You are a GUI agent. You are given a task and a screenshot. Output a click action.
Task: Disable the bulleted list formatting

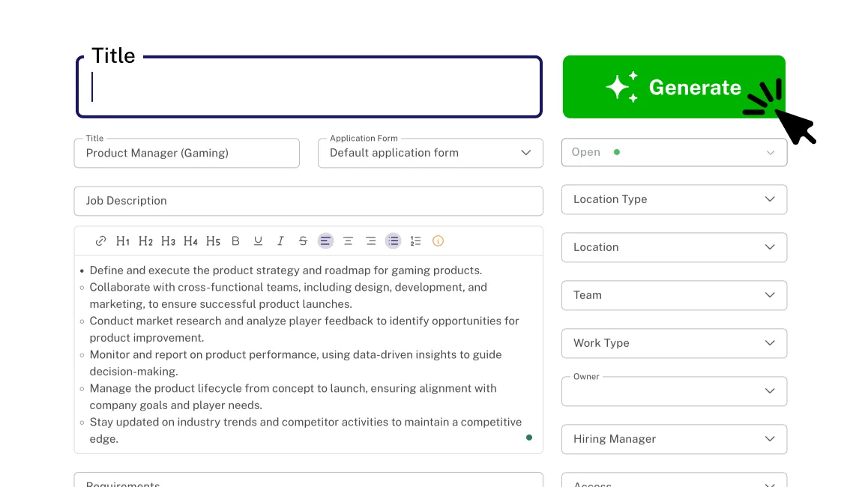tap(393, 241)
